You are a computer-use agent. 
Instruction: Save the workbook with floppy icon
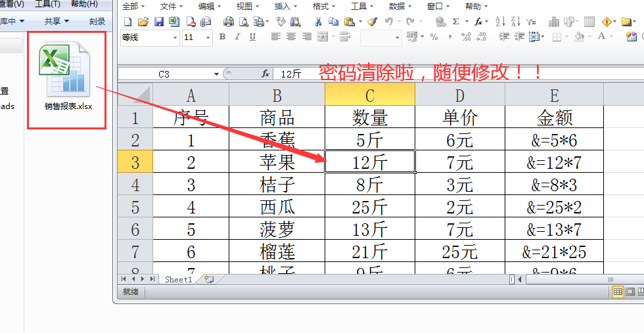click(158, 22)
